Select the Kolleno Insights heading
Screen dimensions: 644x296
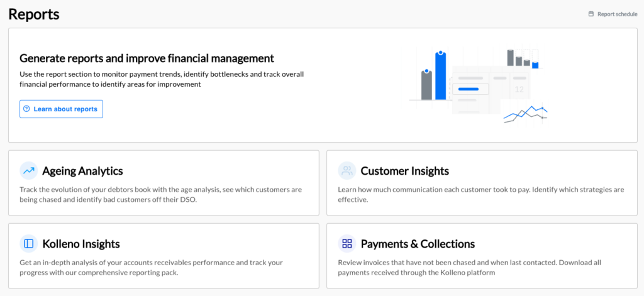pos(81,244)
